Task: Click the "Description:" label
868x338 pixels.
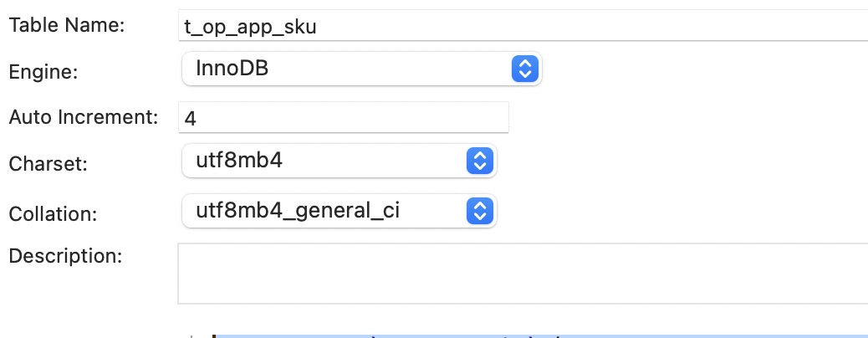Action: pos(65,255)
